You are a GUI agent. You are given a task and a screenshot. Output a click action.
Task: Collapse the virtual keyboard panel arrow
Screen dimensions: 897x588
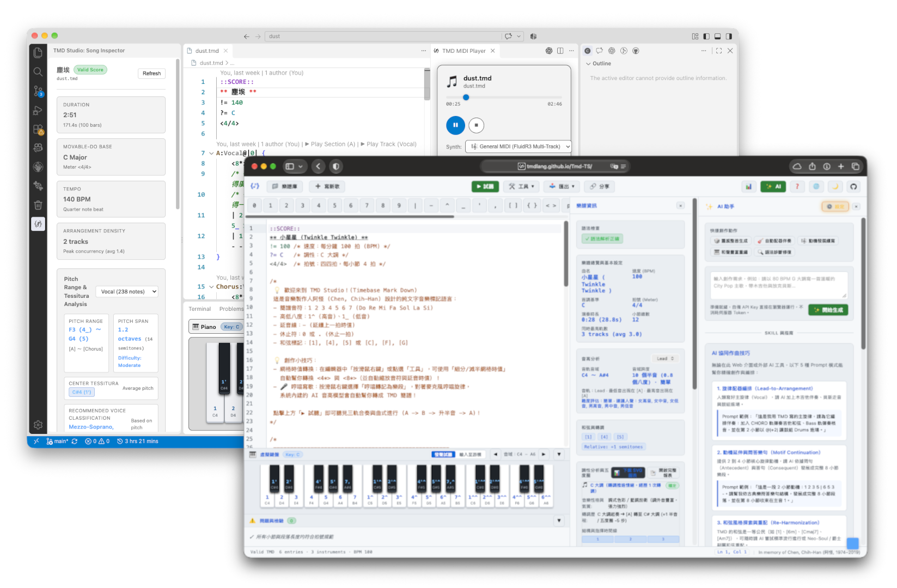[x=559, y=455]
